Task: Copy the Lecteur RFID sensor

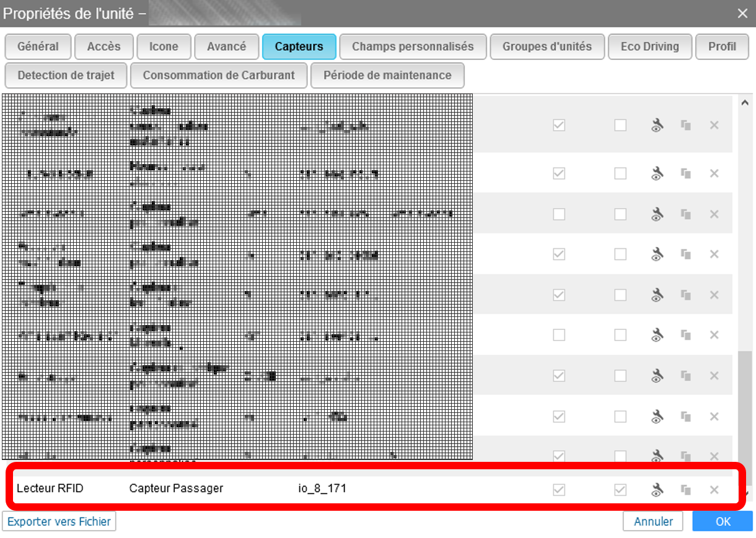Action: coord(685,490)
